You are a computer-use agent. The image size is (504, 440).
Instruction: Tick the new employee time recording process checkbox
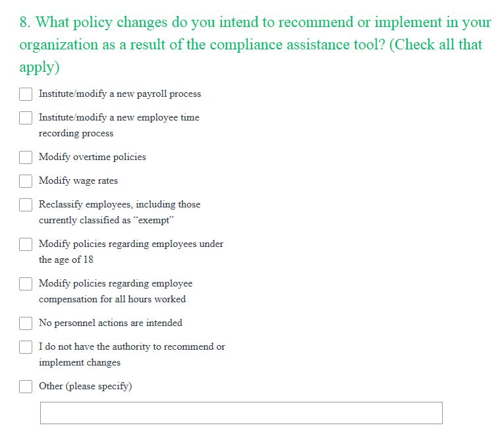point(26,118)
